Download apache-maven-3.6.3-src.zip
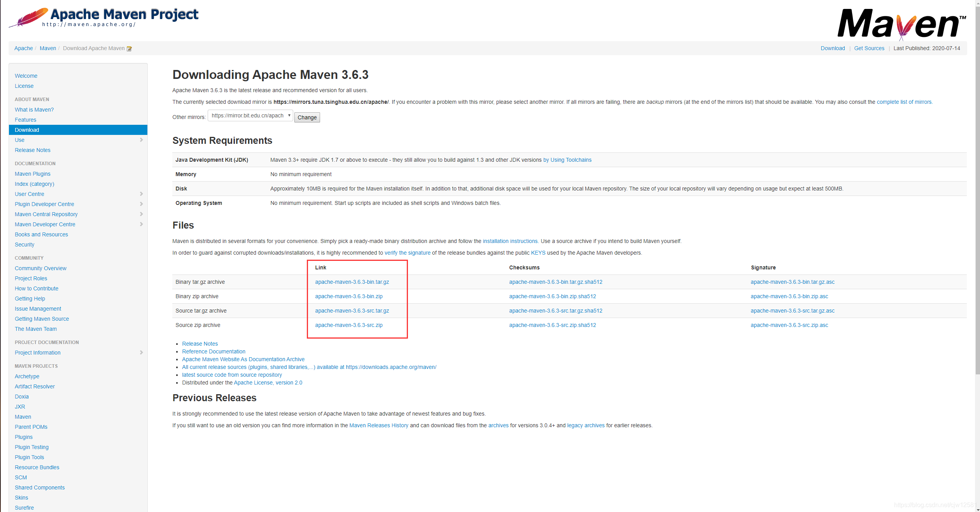The image size is (980, 512). (x=349, y=325)
